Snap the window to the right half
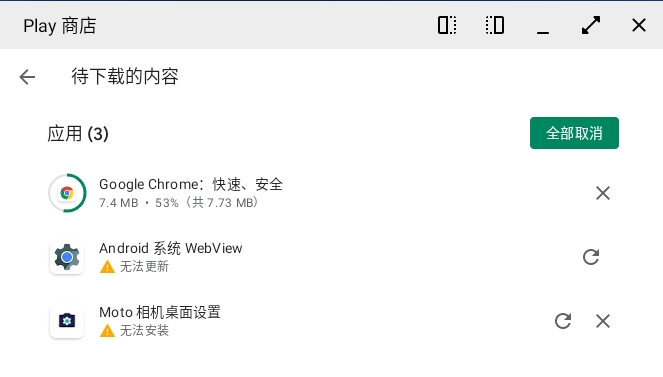This screenshot has height=377, width=663. pos(495,25)
